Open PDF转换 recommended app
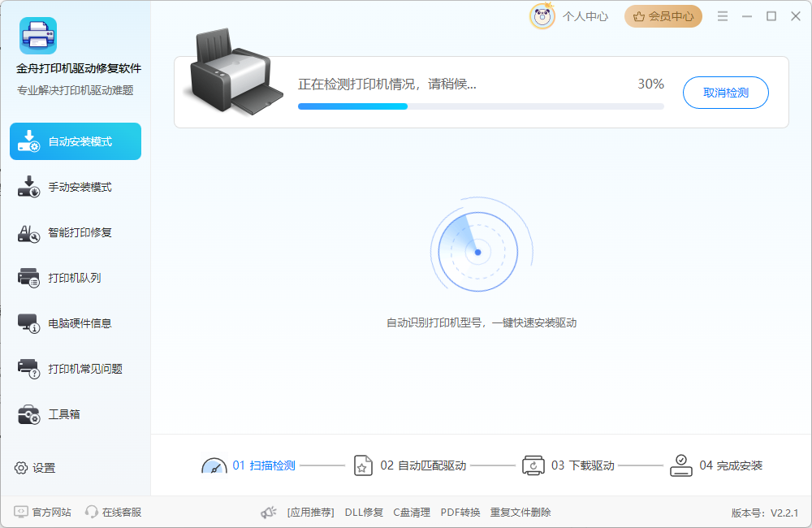This screenshot has width=812, height=528. pos(460,513)
